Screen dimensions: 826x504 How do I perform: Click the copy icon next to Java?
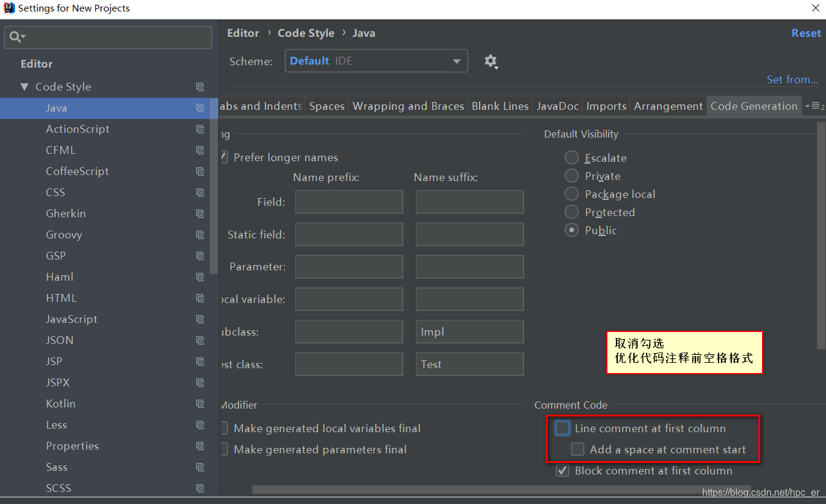click(x=200, y=108)
